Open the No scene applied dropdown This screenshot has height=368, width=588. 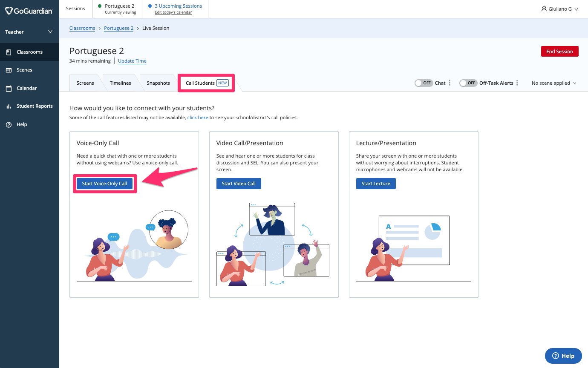click(x=554, y=83)
